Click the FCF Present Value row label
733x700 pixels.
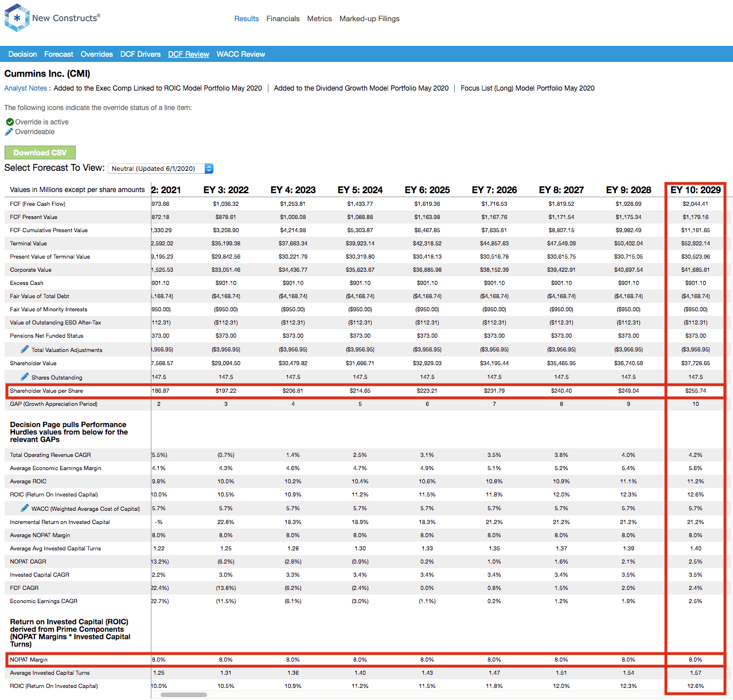pyautogui.click(x=34, y=217)
